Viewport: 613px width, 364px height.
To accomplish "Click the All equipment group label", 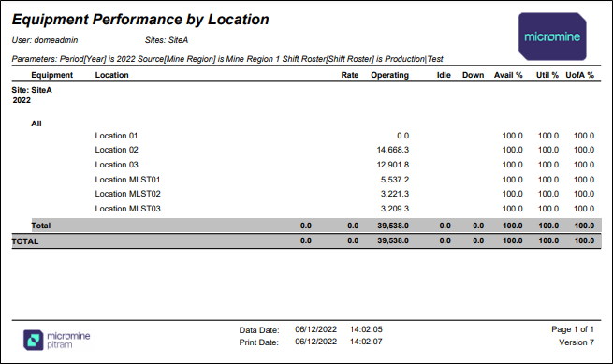I will (36, 124).
